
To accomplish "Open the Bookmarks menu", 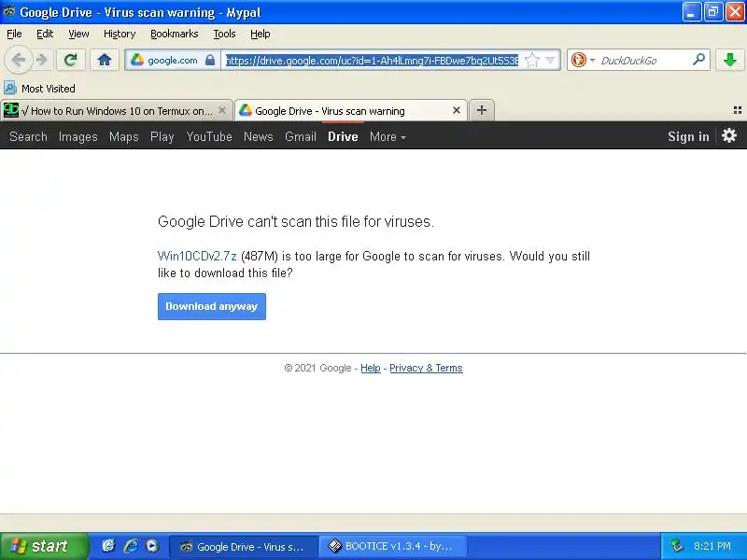I will (x=175, y=34).
